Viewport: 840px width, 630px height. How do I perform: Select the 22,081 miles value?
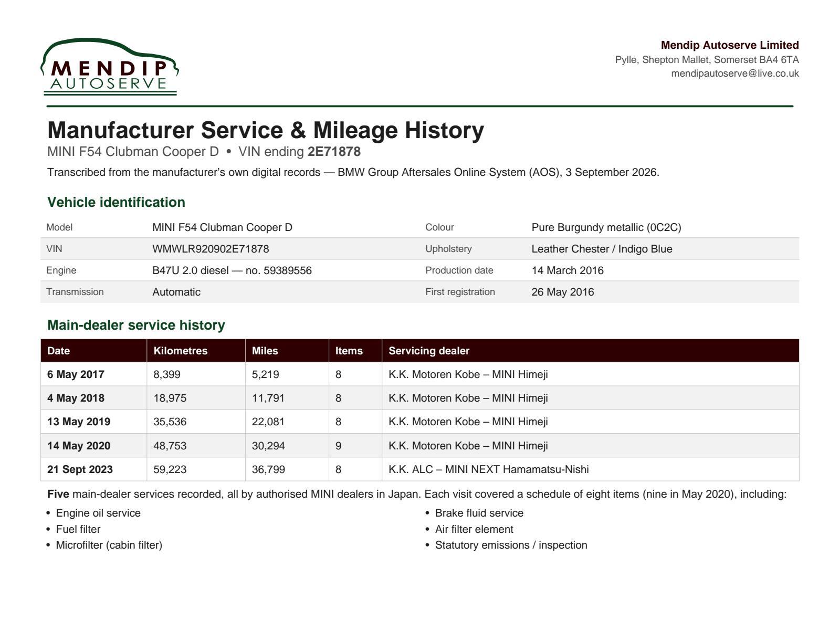pyautogui.click(x=268, y=422)
